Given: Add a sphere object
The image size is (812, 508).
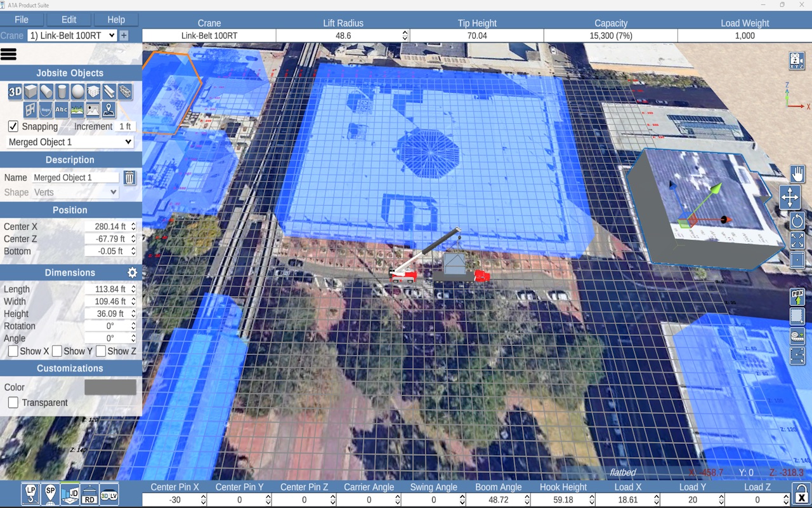Looking at the screenshot, I should 77,92.
